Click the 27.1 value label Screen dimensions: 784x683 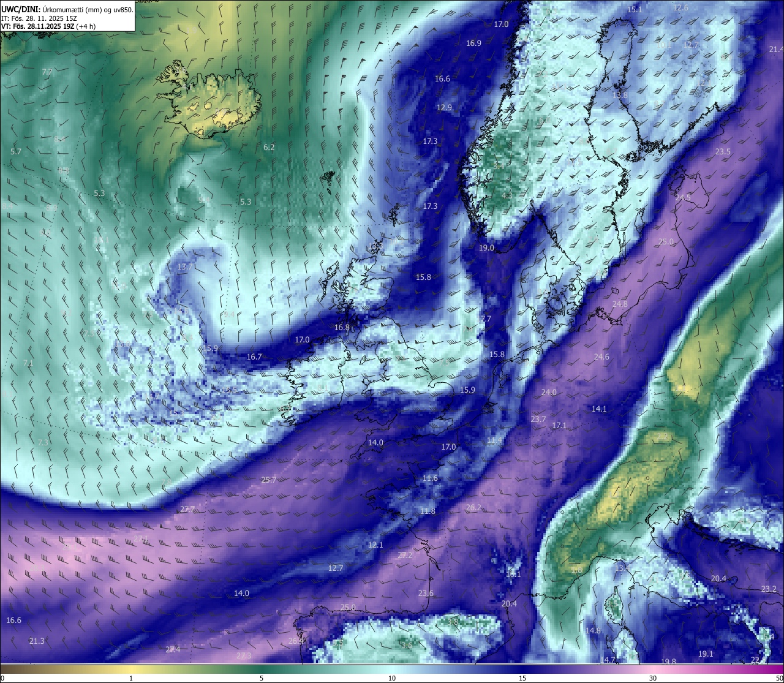(x=141, y=538)
